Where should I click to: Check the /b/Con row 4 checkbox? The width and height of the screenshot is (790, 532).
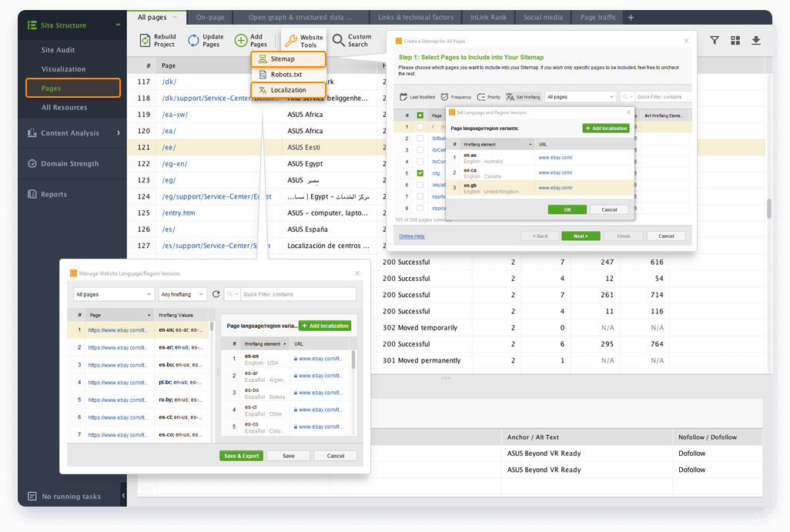pos(420,161)
